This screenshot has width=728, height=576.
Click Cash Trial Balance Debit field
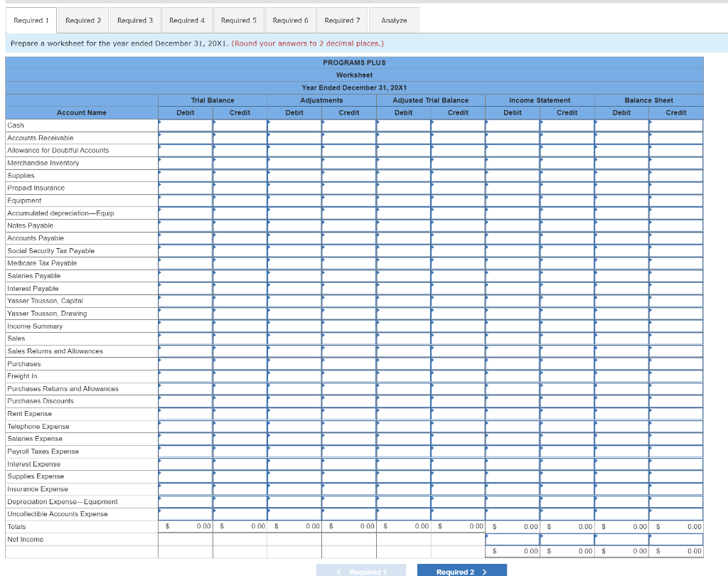tap(186, 125)
